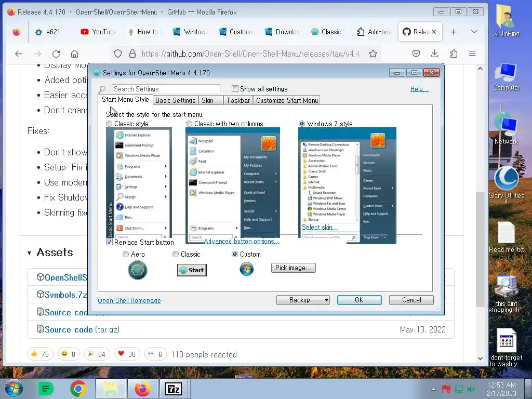Choose the Classic Start button preview image
The image size is (532, 399).
(x=192, y=270)
